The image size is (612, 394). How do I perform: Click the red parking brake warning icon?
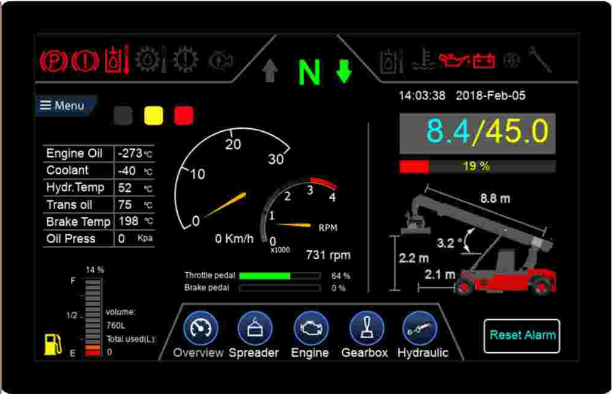click(53, 61)
